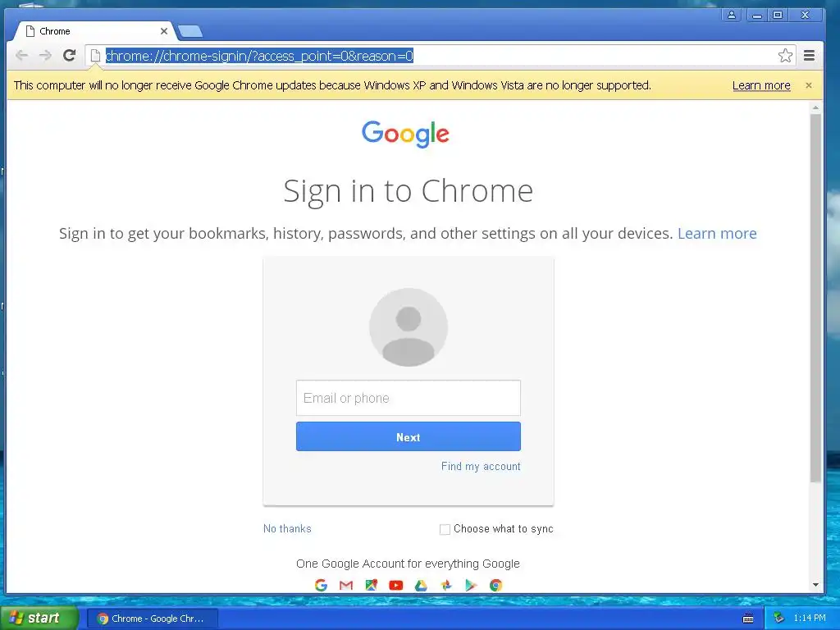Click the 'Sign in to Chrome' heading
Image resolution: width=840 pixels, height=630 pixels.
(x=409, y=190)
